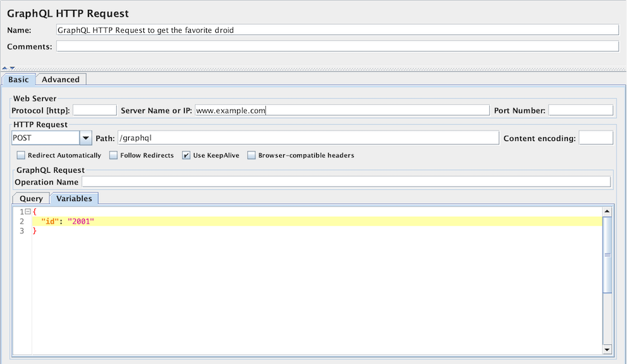The width and height of the screenshot is (627, 364).
Task: Check the Follow Redirects option
Action: click(114, 156)
